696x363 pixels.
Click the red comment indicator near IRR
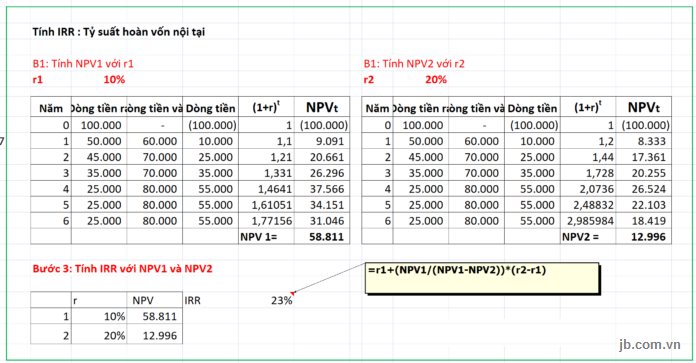293,293
